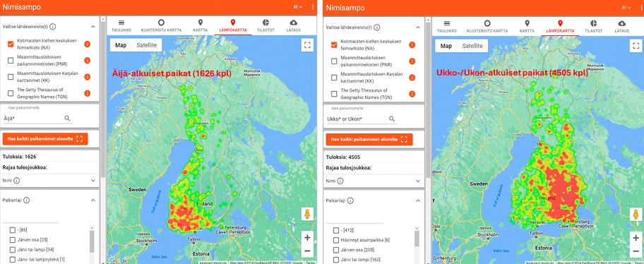Switch to Kartta tab in right window
644x264 pixels.
[527, 27]
